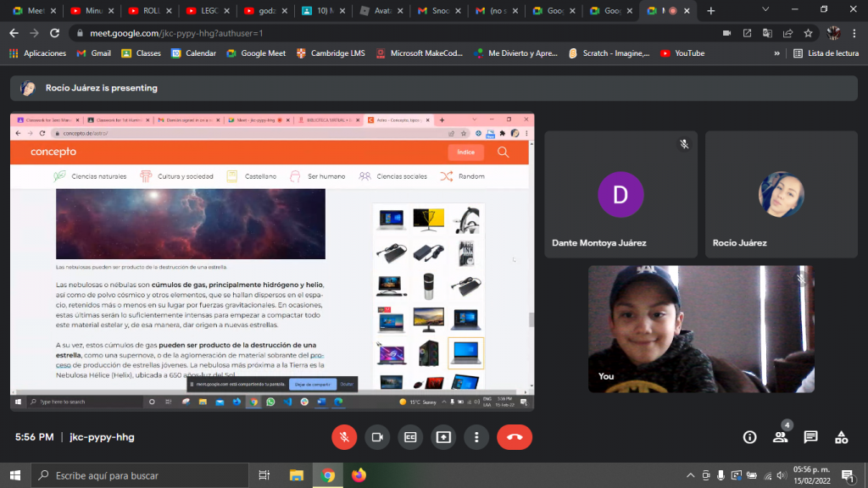Toggle the camera off
The width and height of the screenshot is (868, 488).
click(x=376, y=437)
